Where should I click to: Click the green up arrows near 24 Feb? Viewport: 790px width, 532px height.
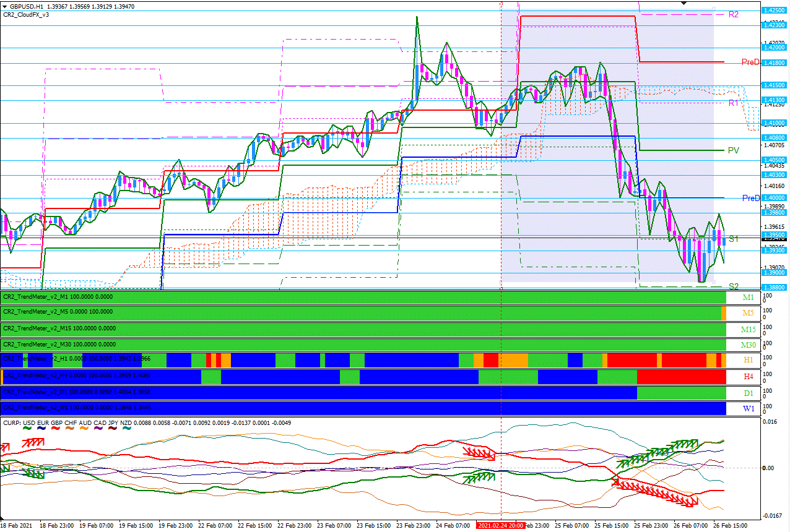(479, 477)
